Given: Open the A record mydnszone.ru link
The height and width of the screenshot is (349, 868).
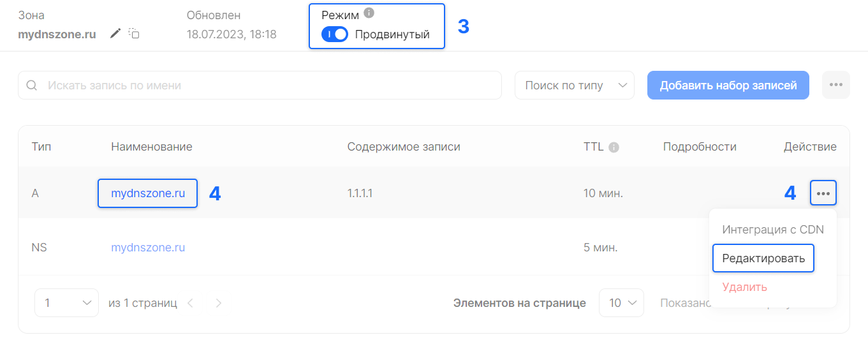Looking at the screenshot, I should 148,193.
